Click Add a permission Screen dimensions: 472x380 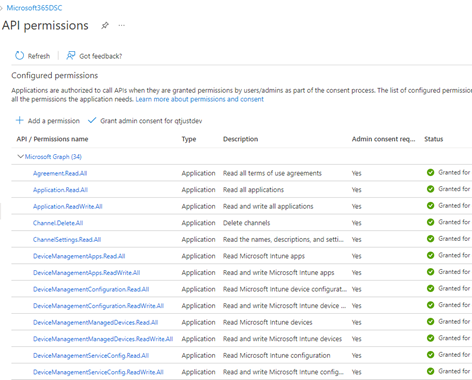click(54, 121)
